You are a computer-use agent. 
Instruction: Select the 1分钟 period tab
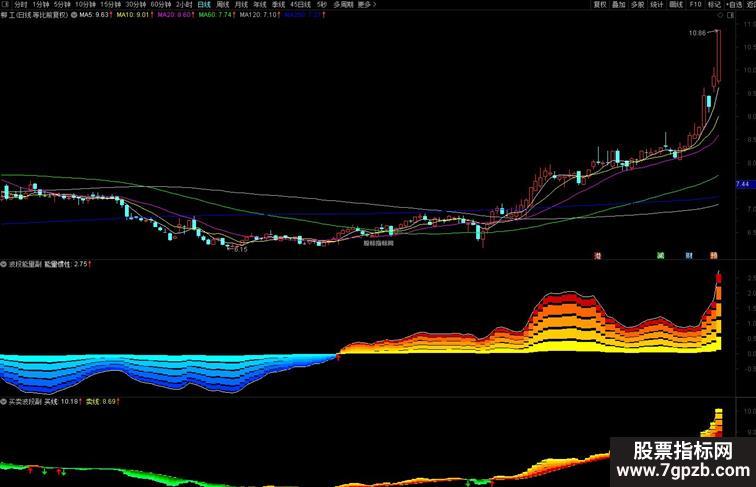coord(40,4)
